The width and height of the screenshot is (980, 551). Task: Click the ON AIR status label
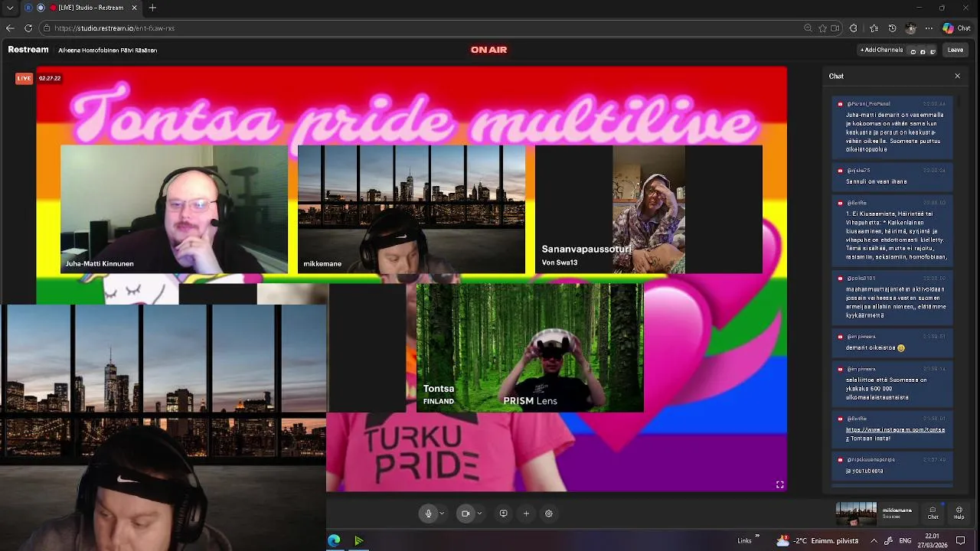click(x=488, y=50)
